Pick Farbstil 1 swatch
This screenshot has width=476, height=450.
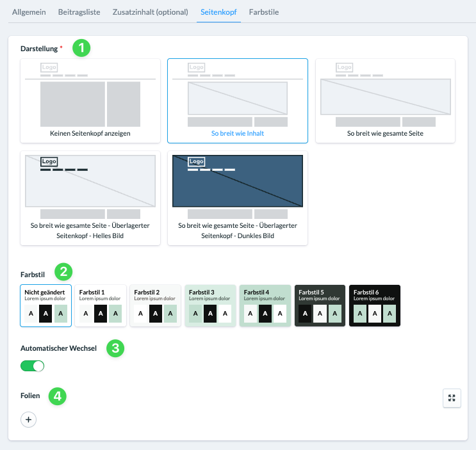[101, 306]
